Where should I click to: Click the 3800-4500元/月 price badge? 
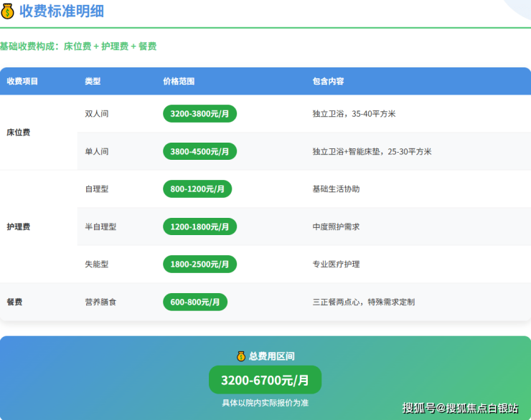(199, 151)
